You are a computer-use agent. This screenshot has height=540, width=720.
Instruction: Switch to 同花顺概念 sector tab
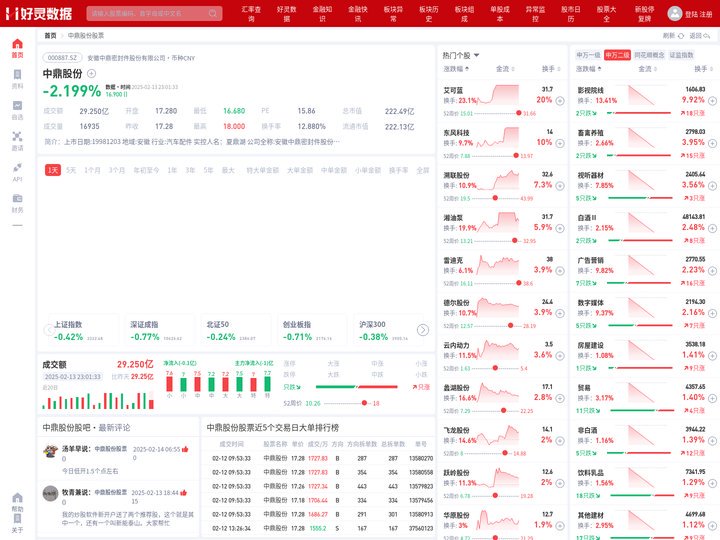pos(649,55)
